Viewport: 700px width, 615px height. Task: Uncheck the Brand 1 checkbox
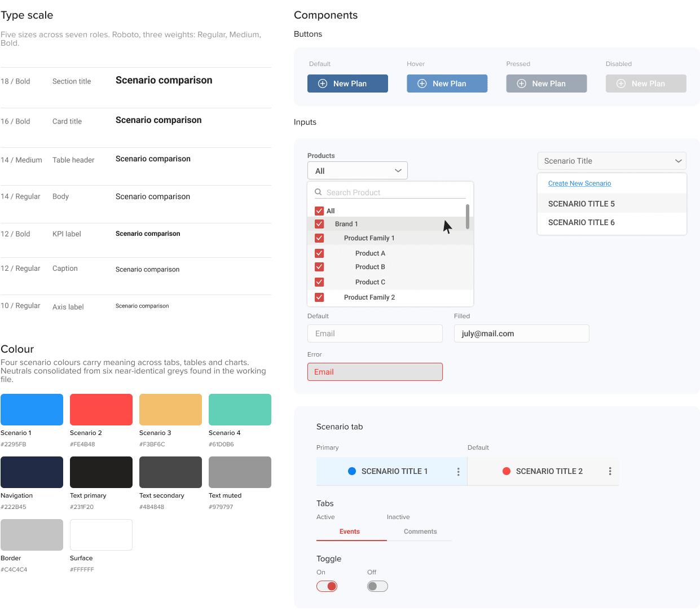319,223
